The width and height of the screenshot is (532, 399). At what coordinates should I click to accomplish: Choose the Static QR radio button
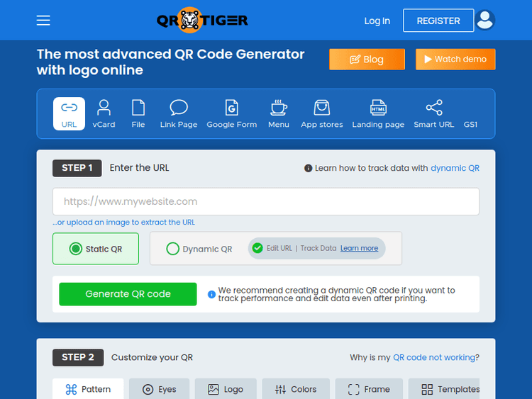[76, 249]
